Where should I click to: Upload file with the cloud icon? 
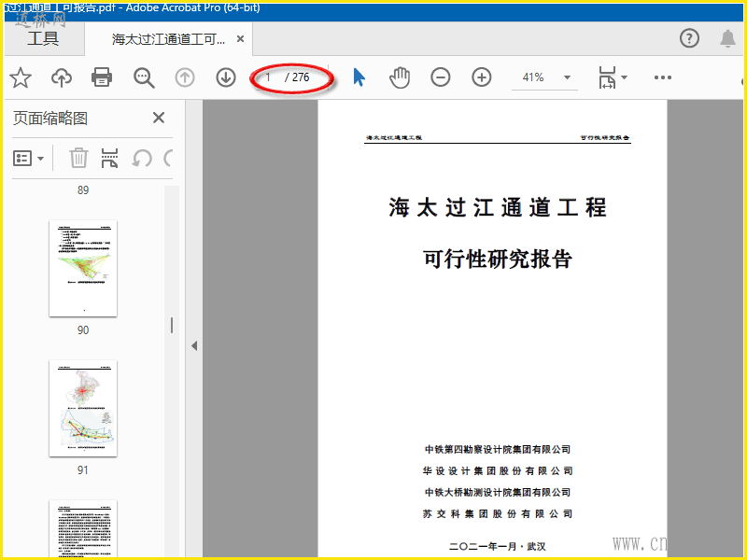coord(62,77)
